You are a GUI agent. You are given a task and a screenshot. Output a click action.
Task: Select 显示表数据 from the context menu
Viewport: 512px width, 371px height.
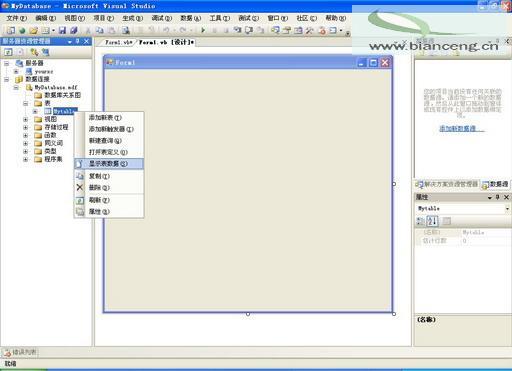click(x=109, y=164)
